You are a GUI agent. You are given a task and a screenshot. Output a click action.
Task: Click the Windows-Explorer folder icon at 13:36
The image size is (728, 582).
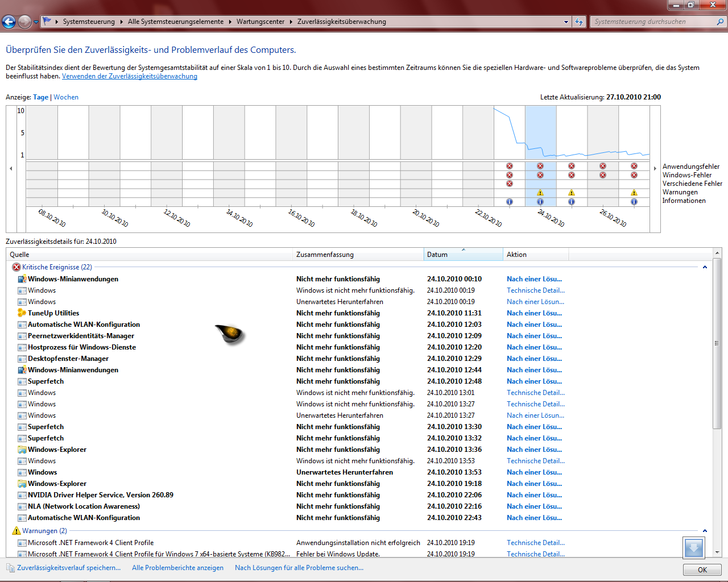[x=22, y=450]
